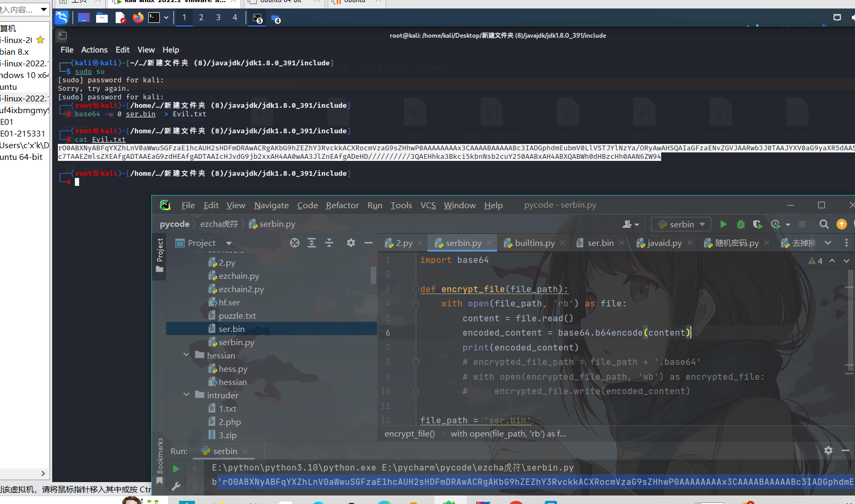Image resolution: width=855 pixels, height=504 pixels.
Task: Go to next highlighted error arrow
Action: pyautogui.click(x=847, y=261)
